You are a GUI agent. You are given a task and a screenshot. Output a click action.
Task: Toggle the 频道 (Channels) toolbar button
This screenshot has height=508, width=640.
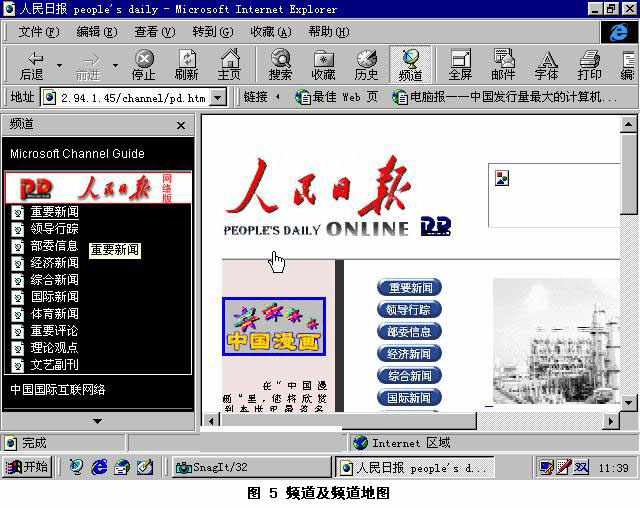point(410,65)
